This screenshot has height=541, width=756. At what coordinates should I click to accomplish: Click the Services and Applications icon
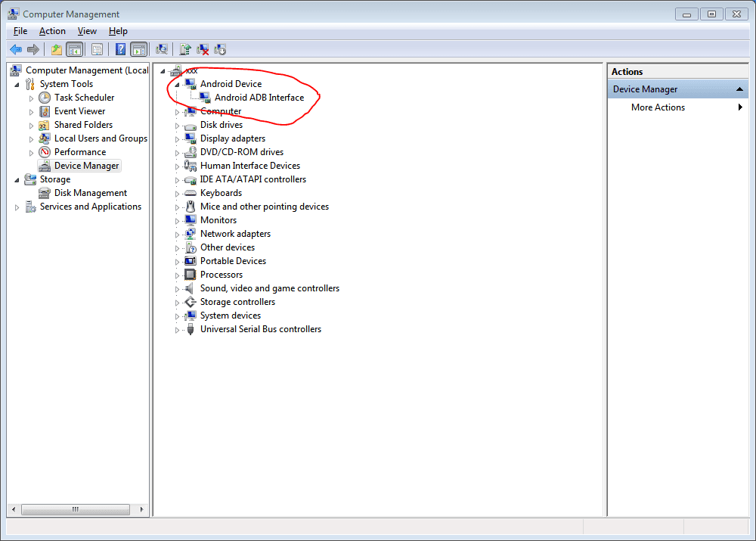[30, 207]
